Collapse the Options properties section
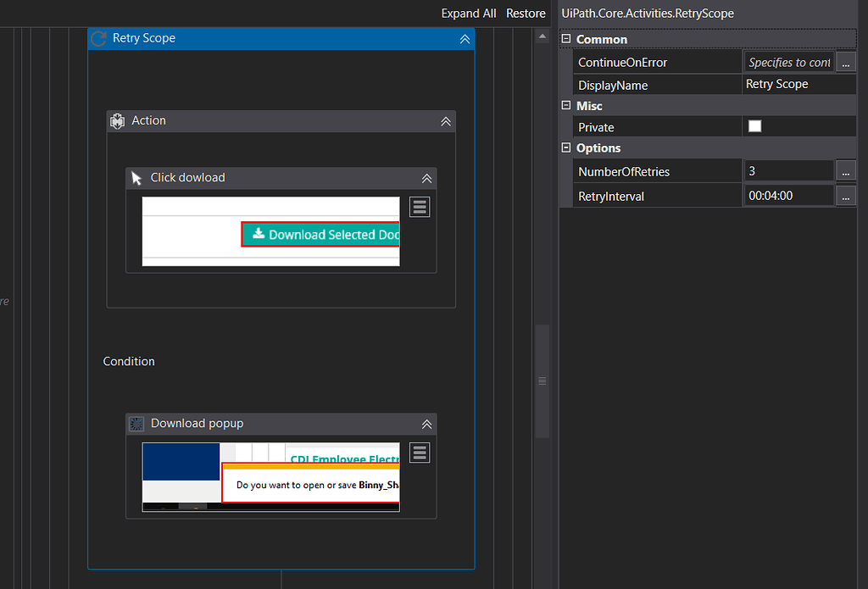 567,147
